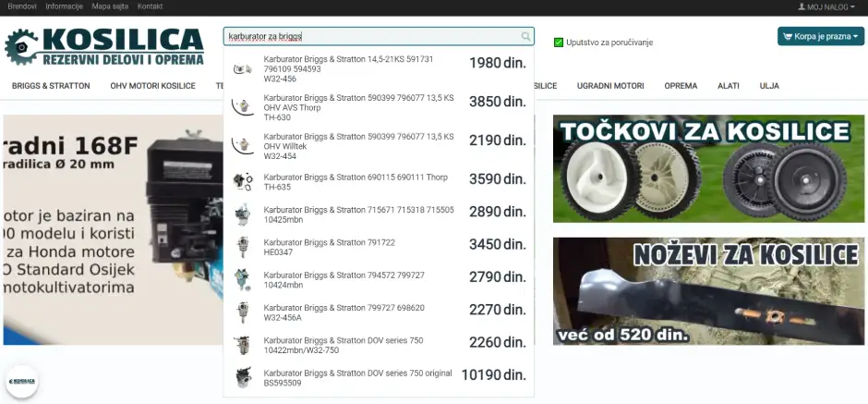Open BRIGGS & STRATTON category

click(x=51, y=86)
